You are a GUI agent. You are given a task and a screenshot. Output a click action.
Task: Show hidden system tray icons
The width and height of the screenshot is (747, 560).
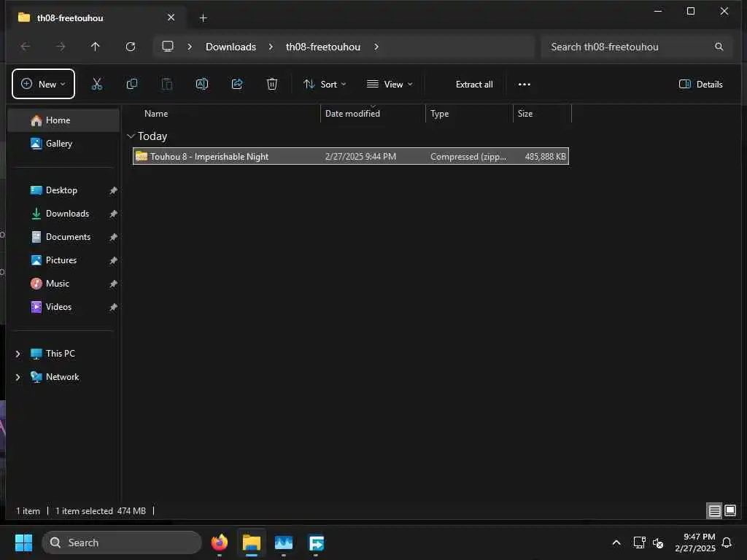point(616,542)
